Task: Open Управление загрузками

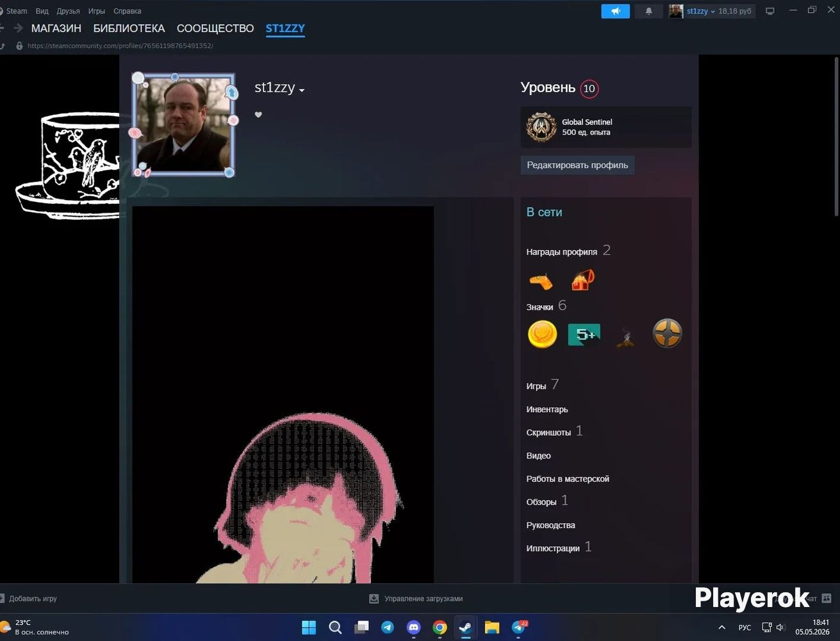Action: (424, 599)
